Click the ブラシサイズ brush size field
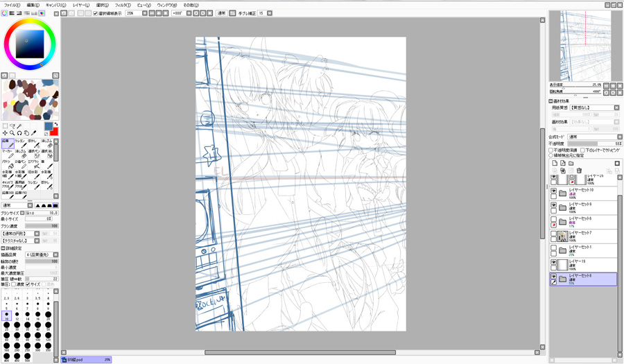This screenshot has width=624, height=364. 42,213
